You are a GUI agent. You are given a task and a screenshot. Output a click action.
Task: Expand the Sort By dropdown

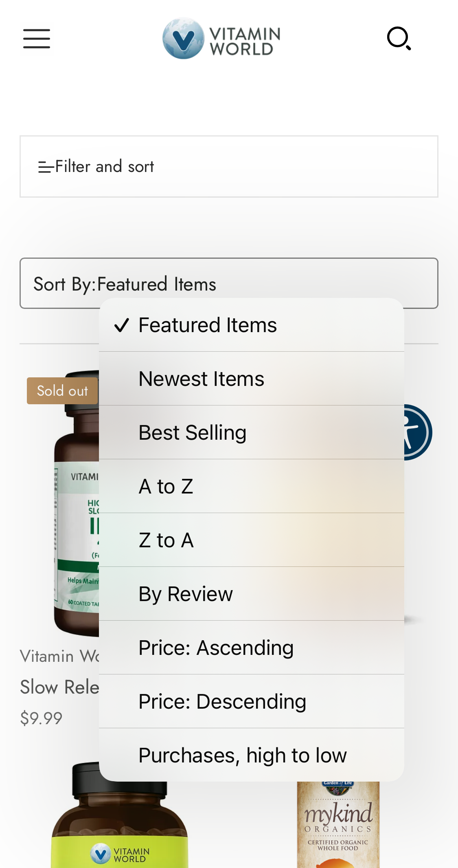[x=229, y=283]
